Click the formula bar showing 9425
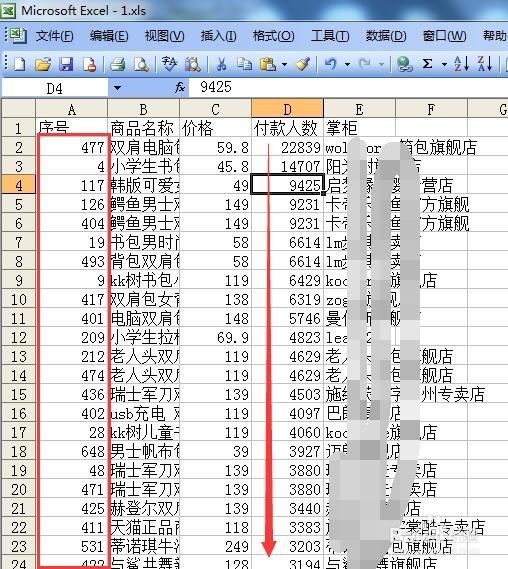508x569 pixels. click(348, 87)
